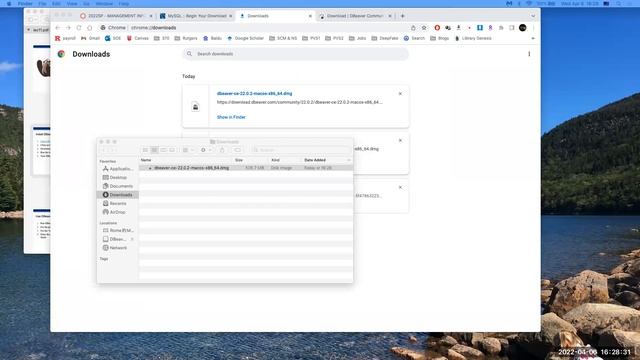Viewport: 640px width, 360px height.
Task: Click Chrome back navigation arrow
Action: 58,28
